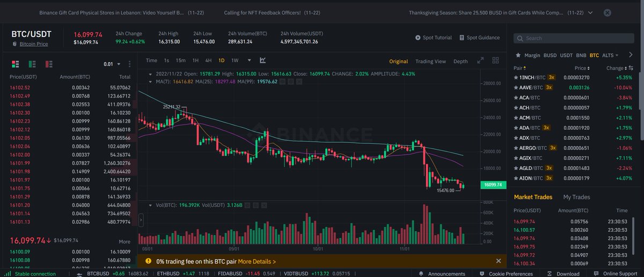The image size is (644, 277).
Task: Expand the announcements list chevron
Action: [x=590, y=12]
